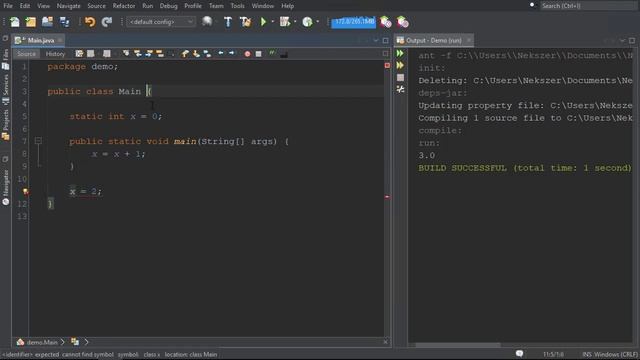Clean and Build the project
The height and width of the screenshot is (360, 640).
(x=245, y=22)
